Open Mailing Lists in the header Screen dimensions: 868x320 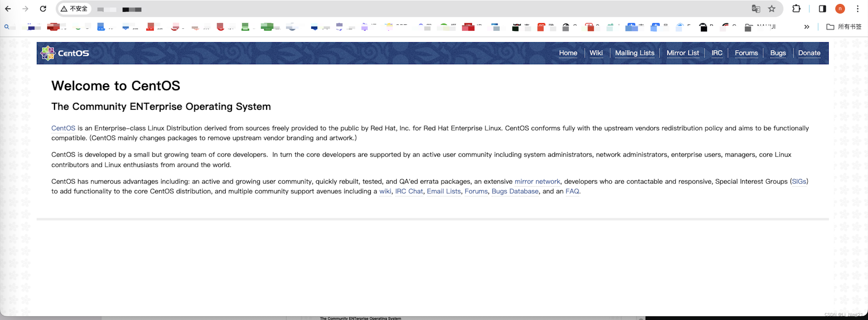[x=635, y=53]
